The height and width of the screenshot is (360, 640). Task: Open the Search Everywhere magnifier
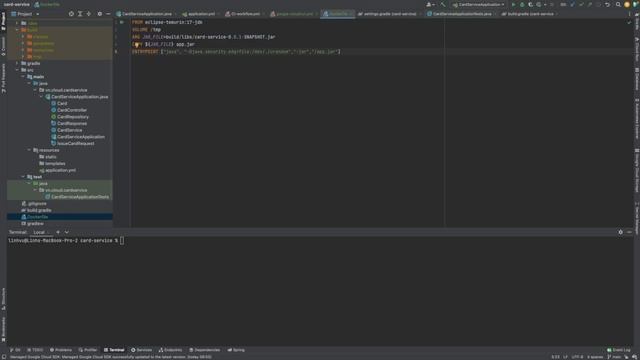point(618,4)
